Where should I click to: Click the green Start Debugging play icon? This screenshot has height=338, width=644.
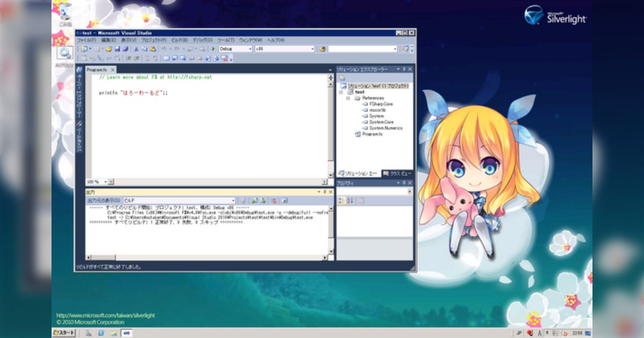pyautogui.click(x=214, y=49)
